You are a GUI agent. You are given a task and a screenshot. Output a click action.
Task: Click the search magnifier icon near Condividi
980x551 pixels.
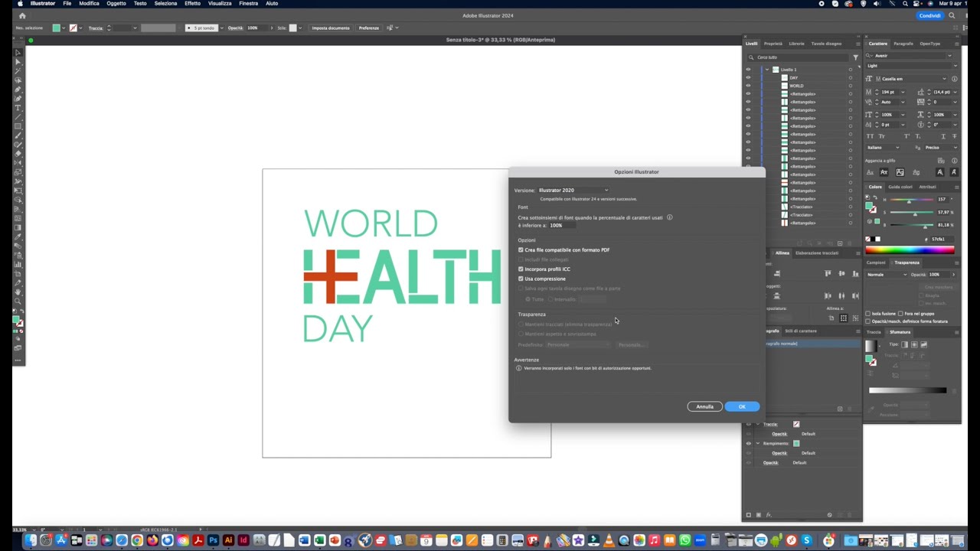(x=952, y=15)
